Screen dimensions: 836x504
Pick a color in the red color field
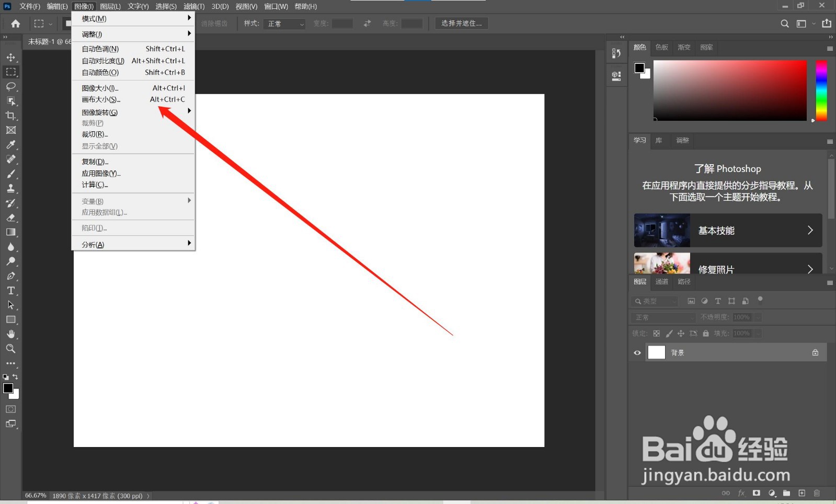click(x=730, y=90)
